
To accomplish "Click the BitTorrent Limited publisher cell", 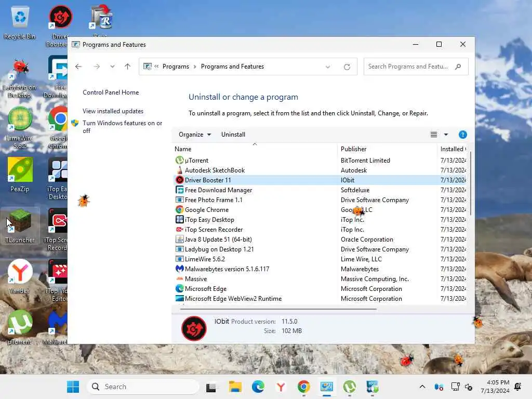I will 365,160.
